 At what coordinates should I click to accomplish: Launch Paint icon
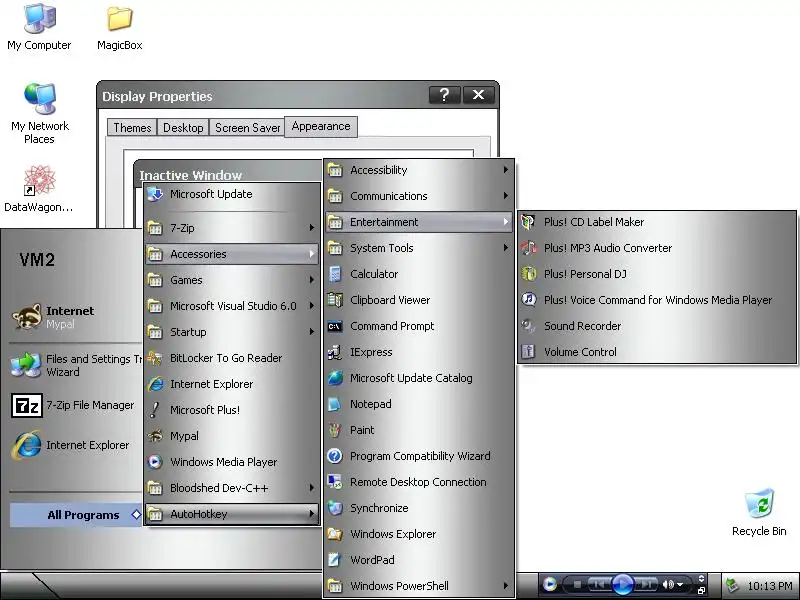(335, 430)
